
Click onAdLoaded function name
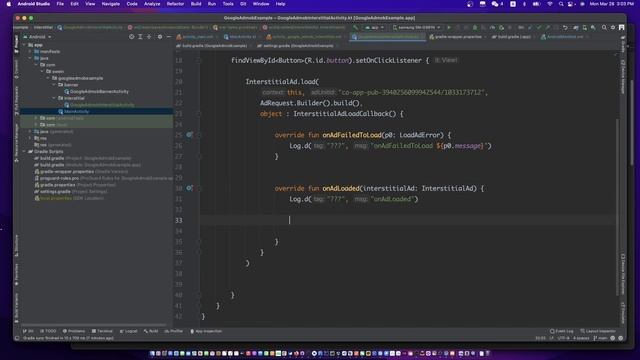tap(341, 188)
